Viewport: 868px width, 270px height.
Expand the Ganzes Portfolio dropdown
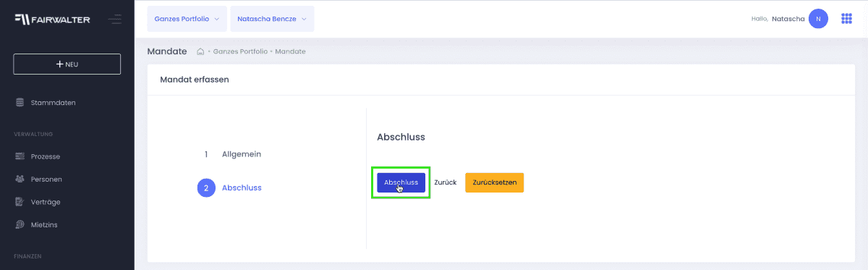(x=187, y=19)
